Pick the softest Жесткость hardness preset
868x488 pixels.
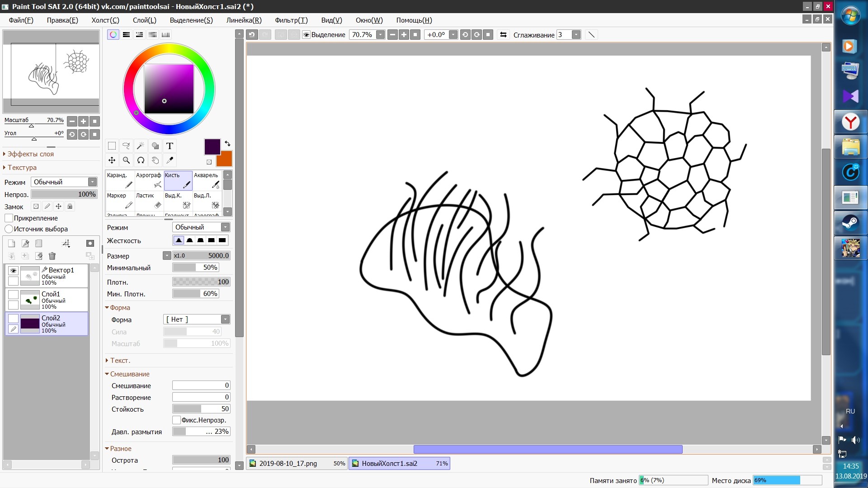[179, 240]
